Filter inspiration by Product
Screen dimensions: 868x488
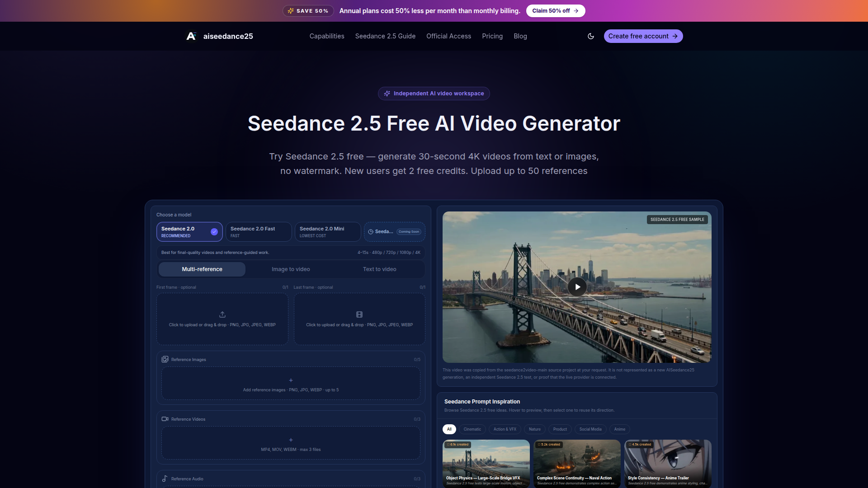pyautogui.click(x=560, y=429)
